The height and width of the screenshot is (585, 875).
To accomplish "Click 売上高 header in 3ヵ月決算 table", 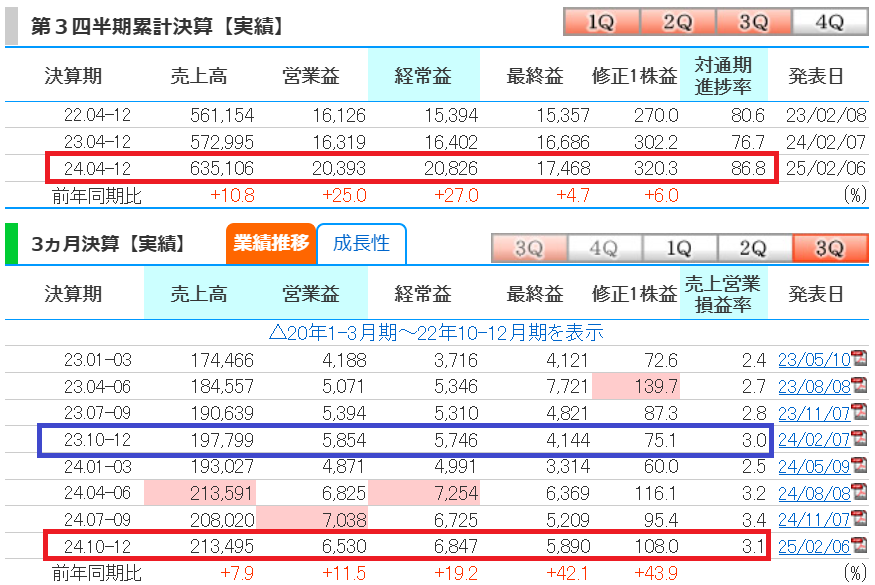I will [199, 294].
